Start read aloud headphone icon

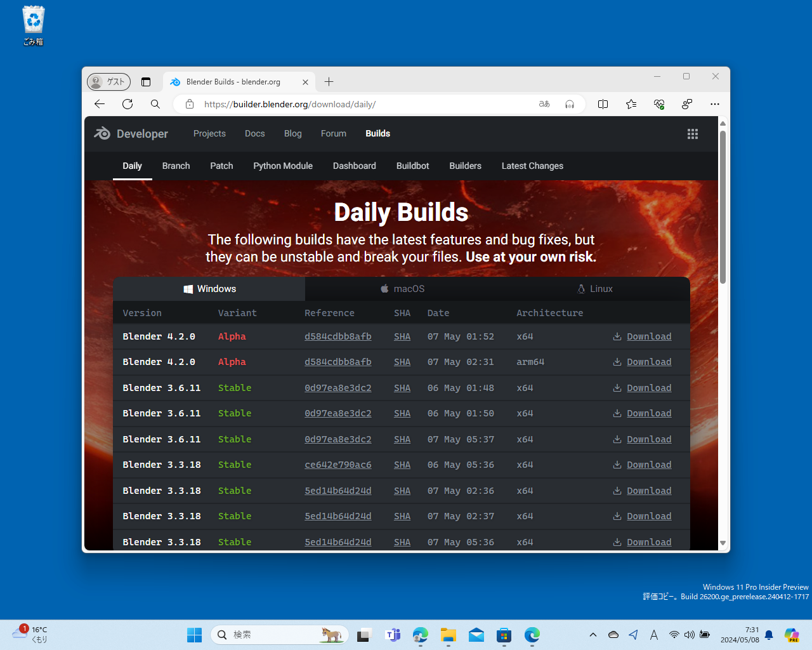coord(570,104)
